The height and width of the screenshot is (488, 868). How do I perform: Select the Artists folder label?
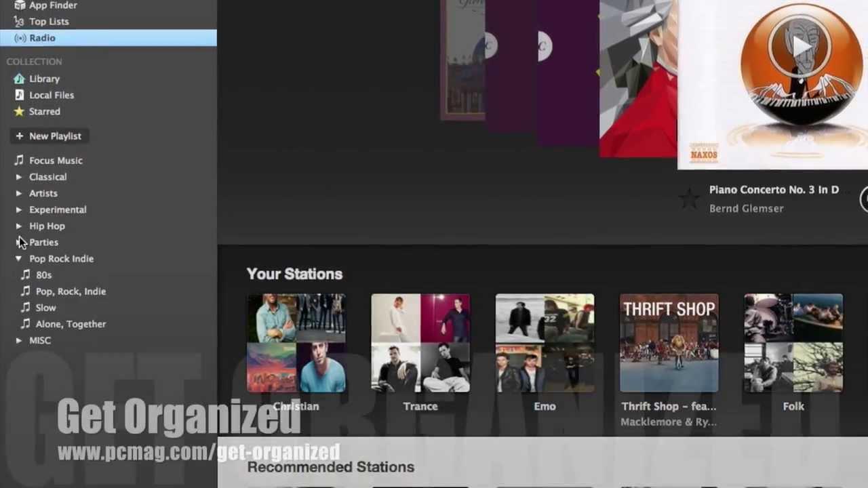[43, 193]
